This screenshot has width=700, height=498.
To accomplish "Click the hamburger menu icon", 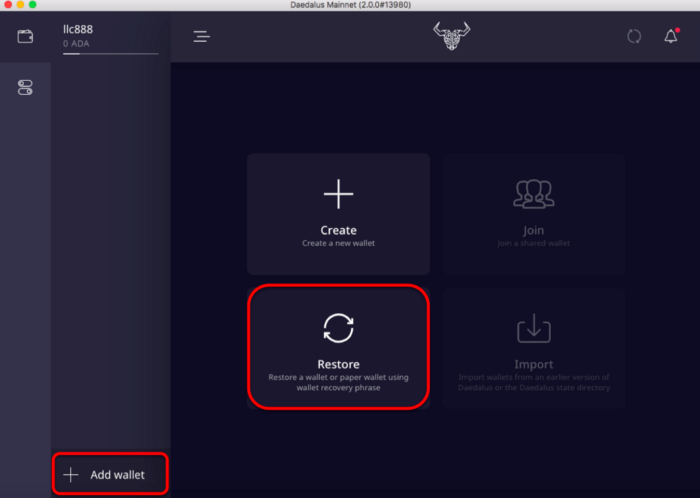I will coord(202,37).
